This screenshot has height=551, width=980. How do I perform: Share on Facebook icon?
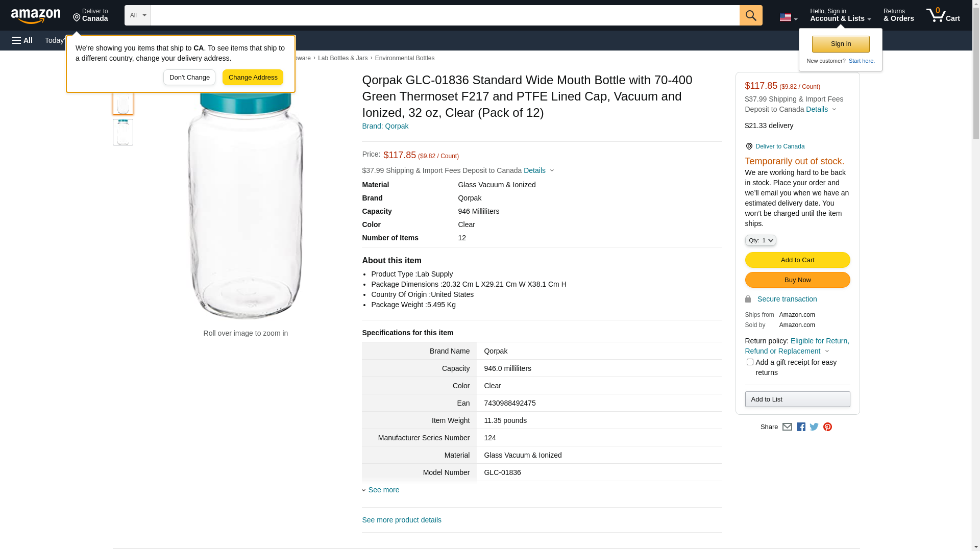click(x=801, y=427)
